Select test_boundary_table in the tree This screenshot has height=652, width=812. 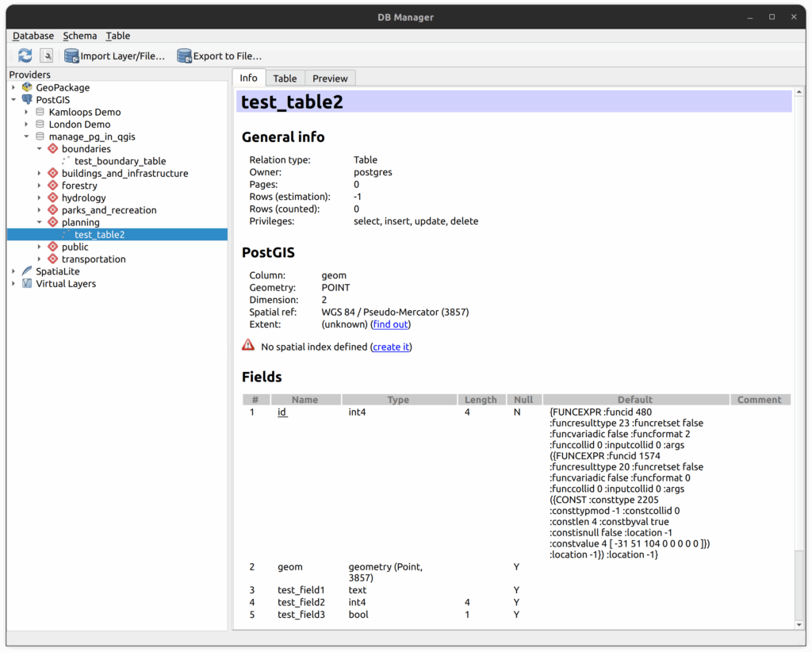click(x=120, y=161)
